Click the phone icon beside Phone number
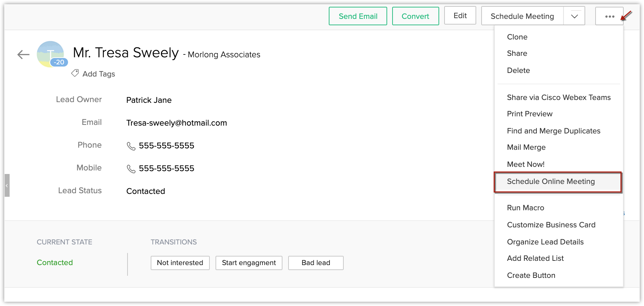Image resolution: width=644 pixels, height=306 pixels. tap(131, 146)
